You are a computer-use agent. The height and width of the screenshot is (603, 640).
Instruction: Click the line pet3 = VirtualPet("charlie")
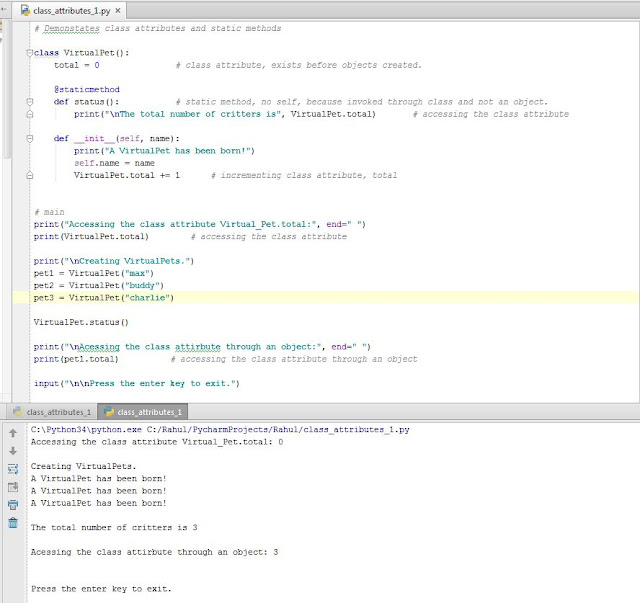pos(104,298)
